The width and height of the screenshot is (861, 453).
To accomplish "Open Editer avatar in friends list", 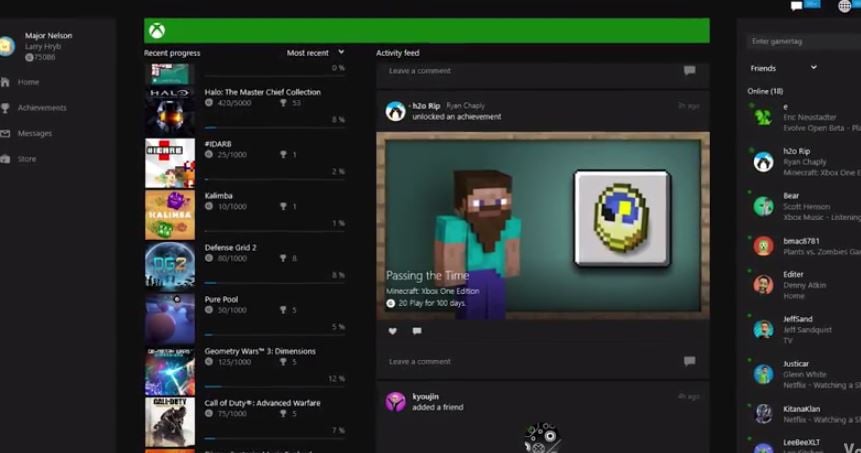I will (763, 285).
